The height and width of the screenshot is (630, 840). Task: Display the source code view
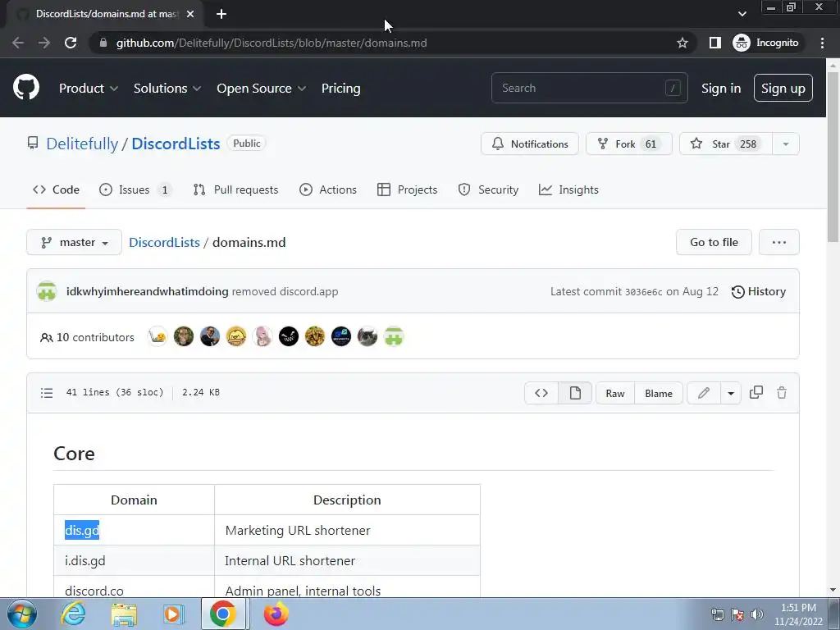(x=541, y=393)
